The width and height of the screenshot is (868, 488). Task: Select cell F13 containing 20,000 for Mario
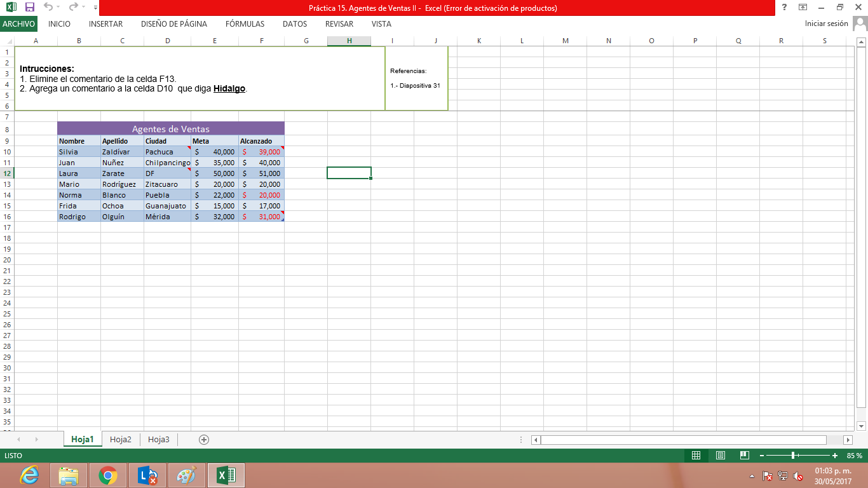click(262, 184)
